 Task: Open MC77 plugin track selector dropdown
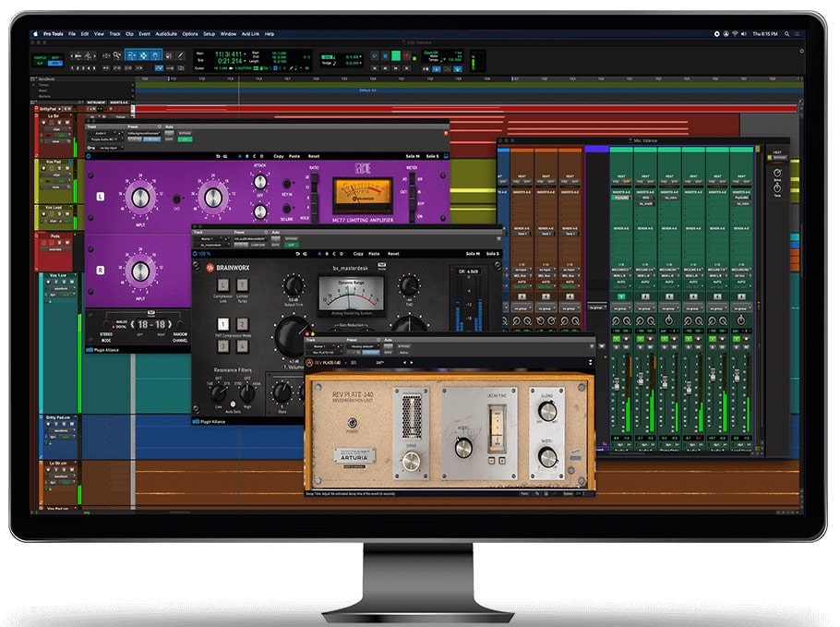(x=104, y=133)
